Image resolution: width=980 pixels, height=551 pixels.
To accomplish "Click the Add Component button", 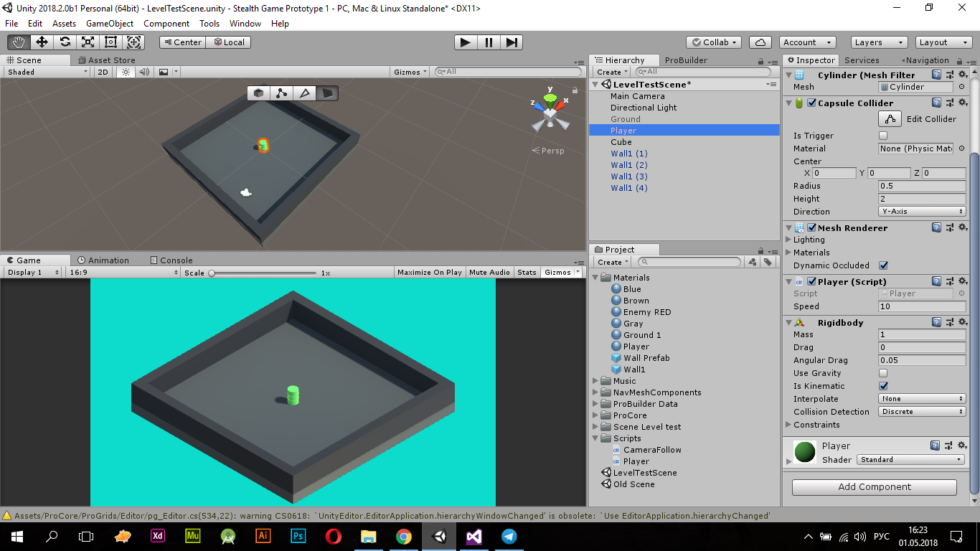I will [875, 487].
